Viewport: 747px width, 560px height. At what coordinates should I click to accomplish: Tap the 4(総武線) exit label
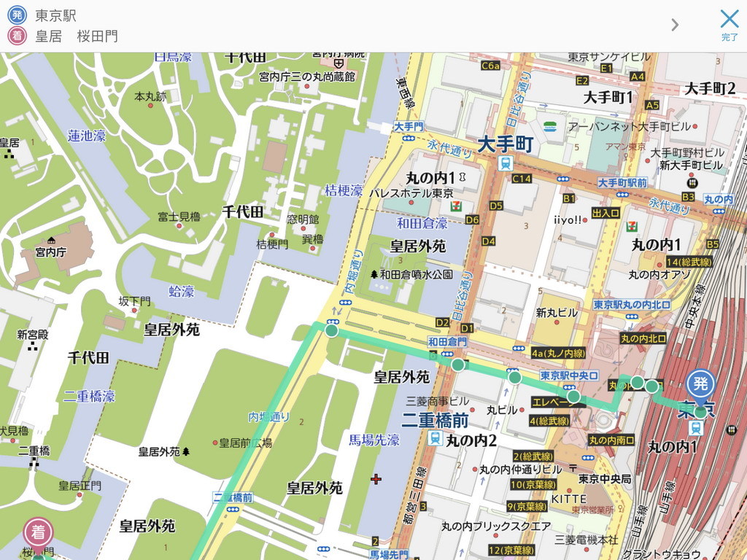tap(550, 421)
